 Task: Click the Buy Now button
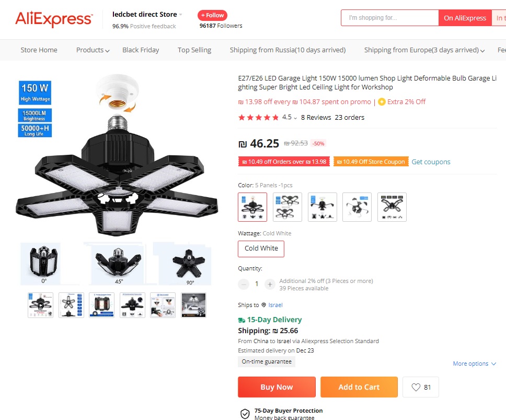pyautogui.click(x=277, y=387)
